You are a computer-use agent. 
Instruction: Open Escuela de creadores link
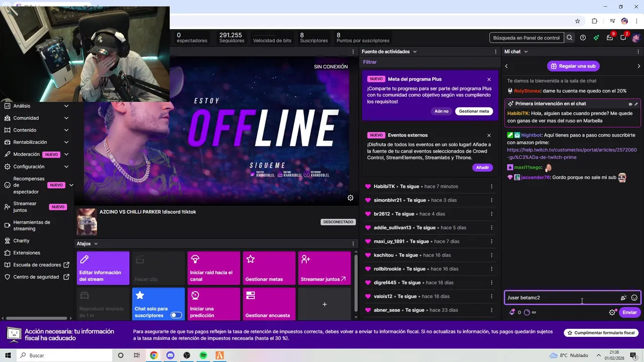click(x=36, y=265)
